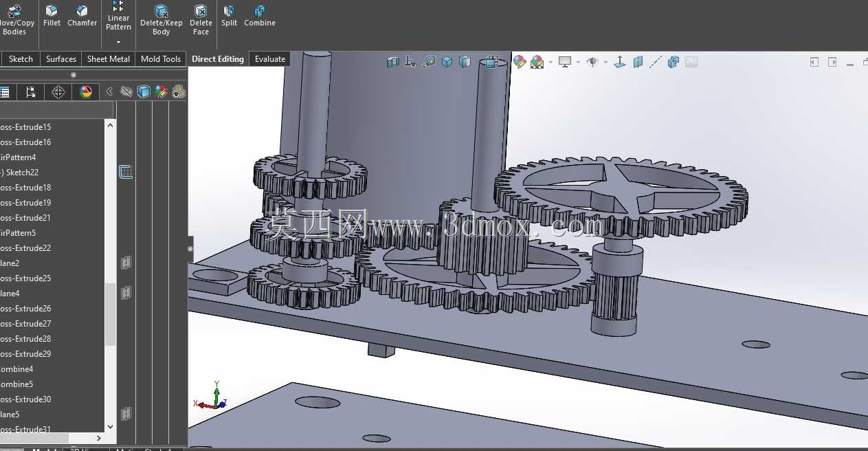Click the View Settings monitor icon

(x=566, y=62)
